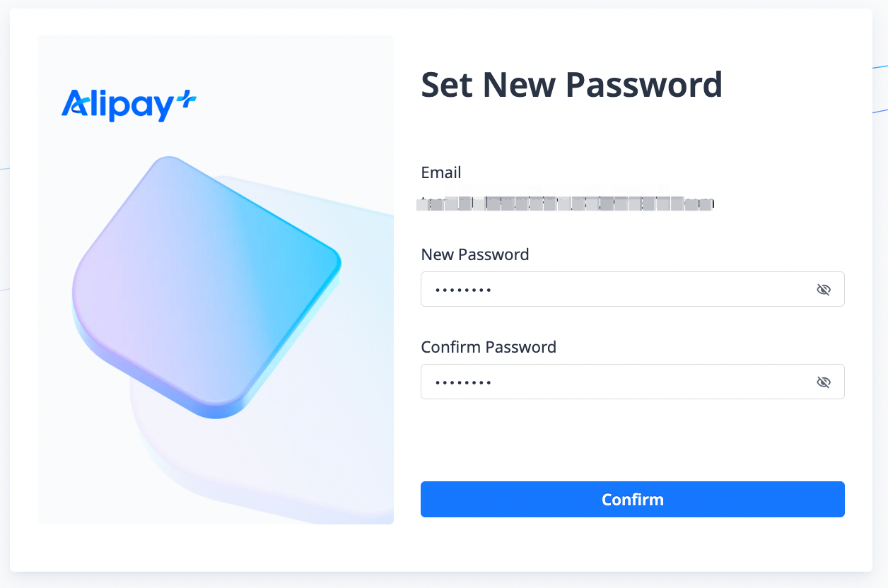Select the blurred email address text
The image size is (888, 588).
pos(566,204)
